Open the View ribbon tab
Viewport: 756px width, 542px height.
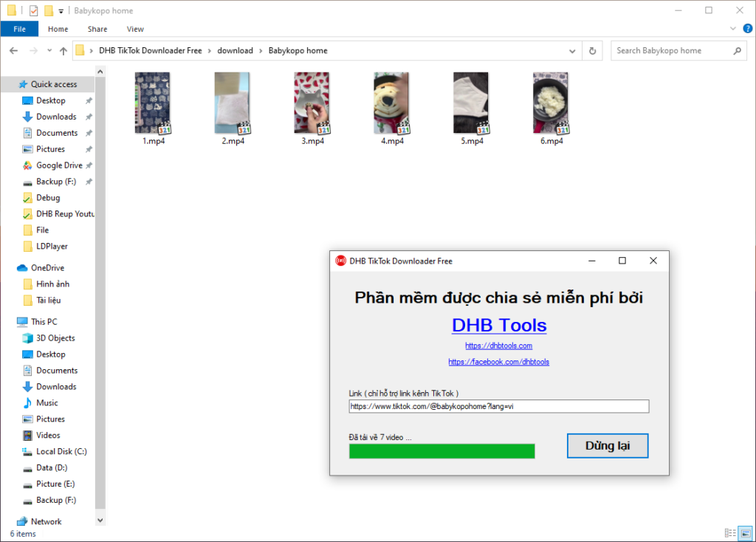[x=135, y=29]
